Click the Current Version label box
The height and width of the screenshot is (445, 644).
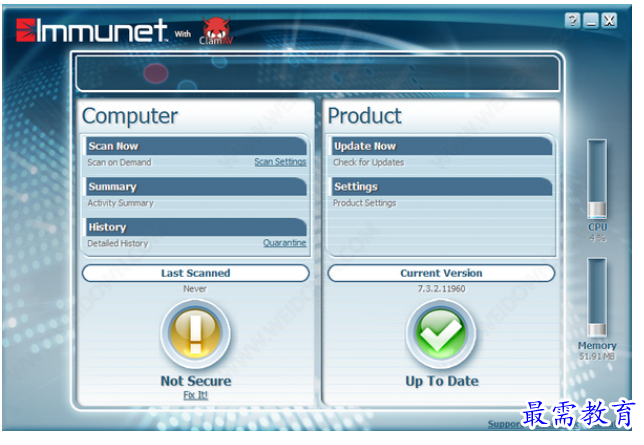tap(441, 273)
